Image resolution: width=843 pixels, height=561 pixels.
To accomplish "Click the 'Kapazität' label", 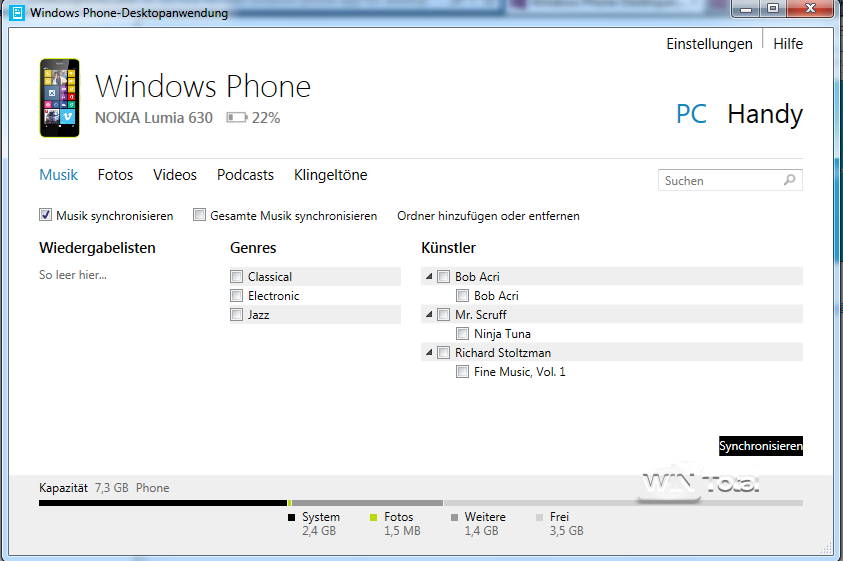I will pos(63,488).
